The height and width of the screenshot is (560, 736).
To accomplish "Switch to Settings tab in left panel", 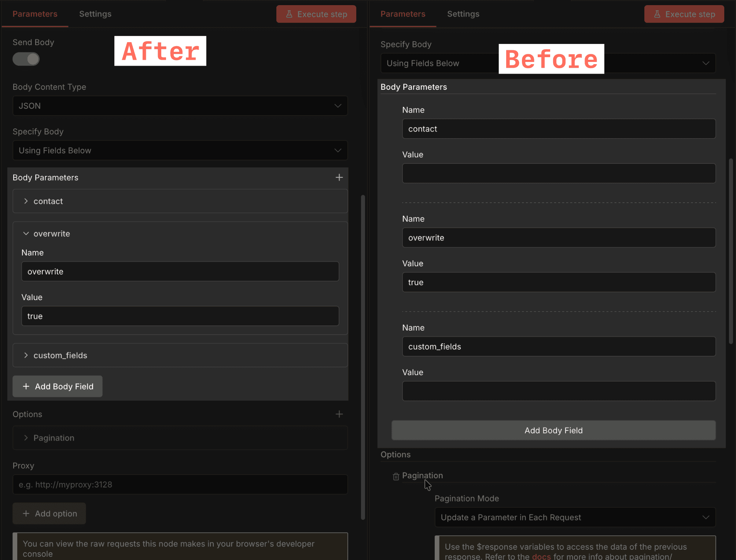I will 95,14.
